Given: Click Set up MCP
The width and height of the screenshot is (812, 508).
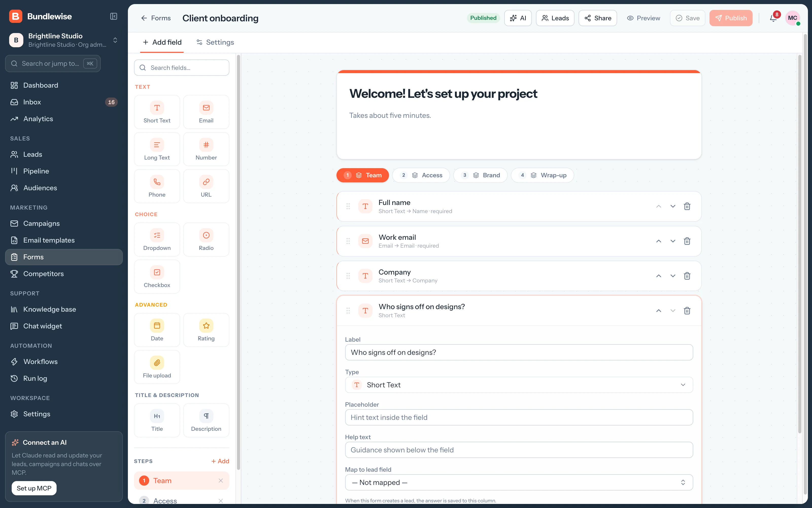Looking at the screenshot, I should point(34,488).
